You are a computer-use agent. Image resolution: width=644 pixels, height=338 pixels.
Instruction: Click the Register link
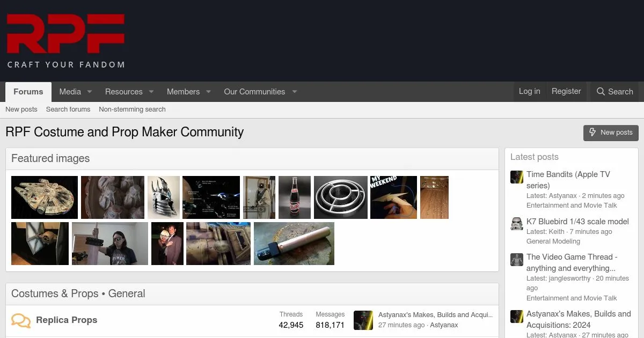click(x=566, y=91)
